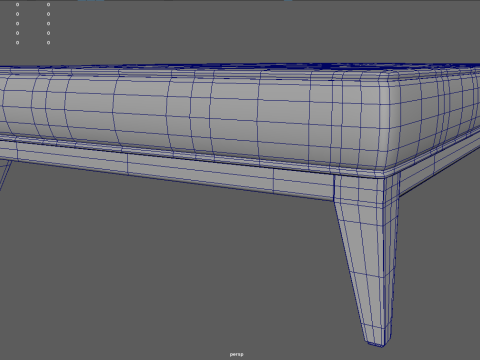Viewport: 480px width, 360px height.
Task: Click the persp camera label
Action: [x=236, y=354]
